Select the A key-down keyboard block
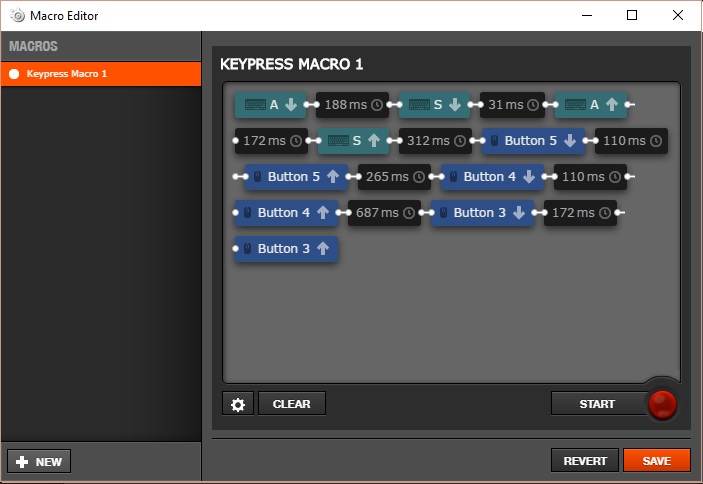Viewport: 703px width, 484px height. coord(270,105)
